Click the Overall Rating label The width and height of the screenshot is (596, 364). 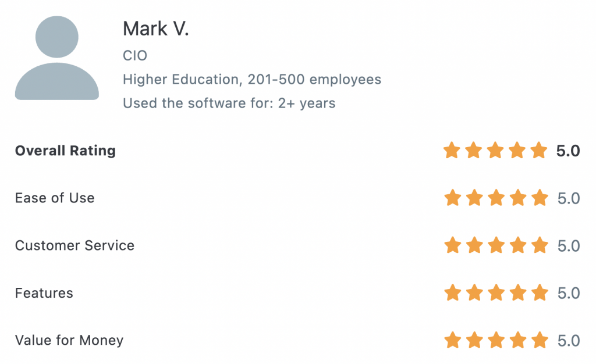(65, 151)
